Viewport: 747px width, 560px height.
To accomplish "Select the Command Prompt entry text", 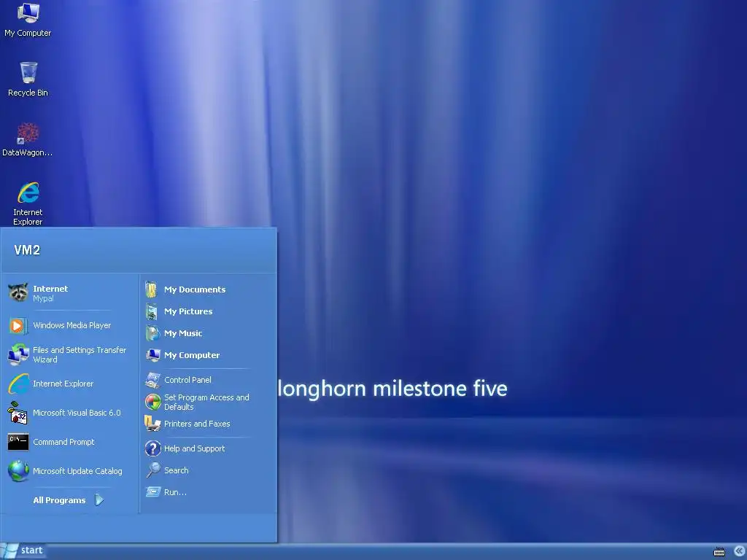I will coord(64,442).
